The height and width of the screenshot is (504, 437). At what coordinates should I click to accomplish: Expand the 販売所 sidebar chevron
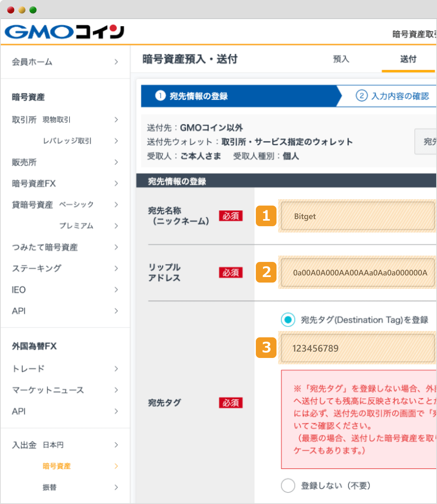point(116,162)
